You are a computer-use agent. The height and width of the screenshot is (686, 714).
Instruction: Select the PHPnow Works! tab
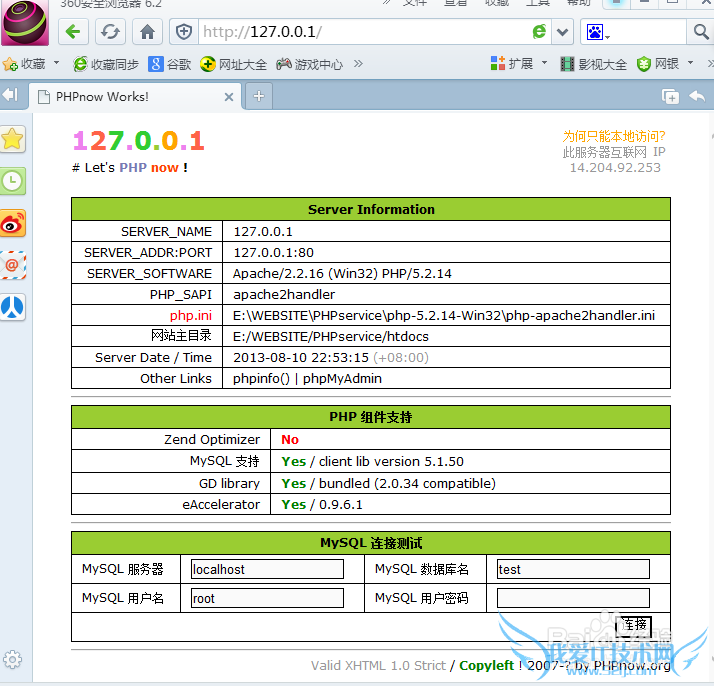tap(130, 97)
